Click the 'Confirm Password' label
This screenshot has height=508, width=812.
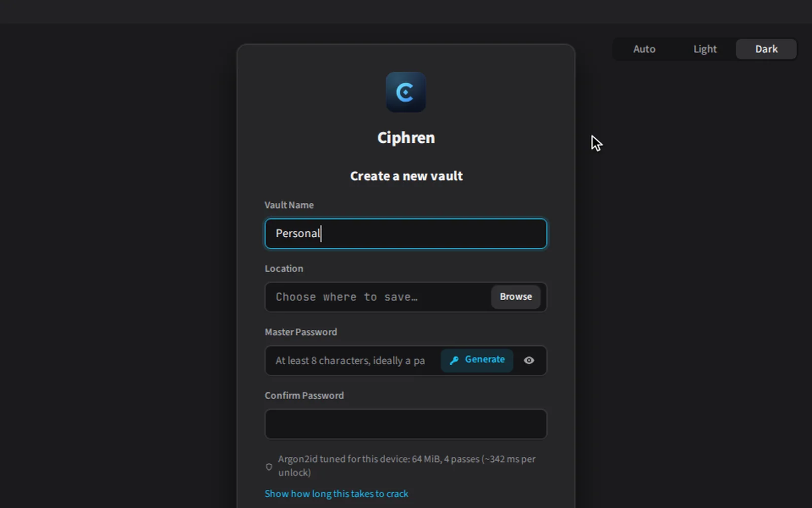pyautogui.click(x=304, y=396)
